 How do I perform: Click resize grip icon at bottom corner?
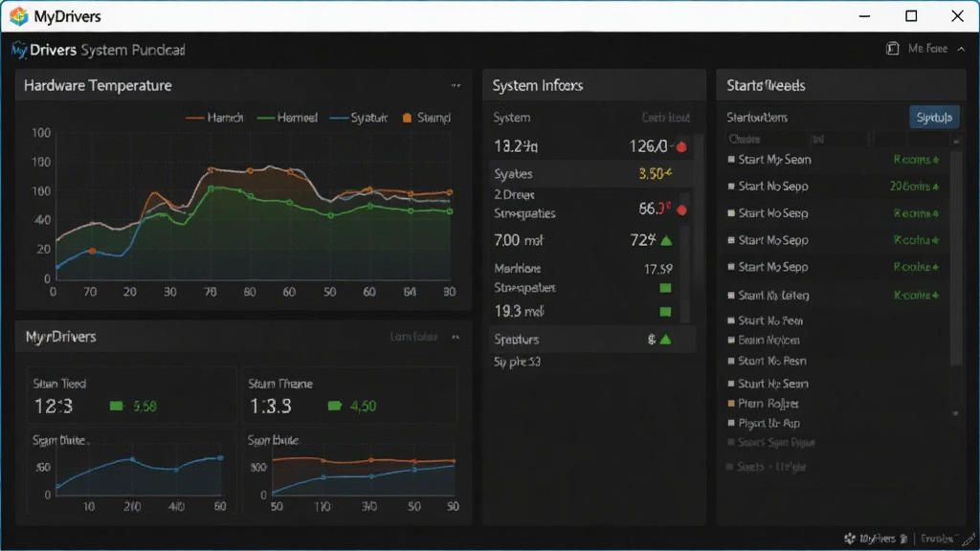click(x=969, y=540)
